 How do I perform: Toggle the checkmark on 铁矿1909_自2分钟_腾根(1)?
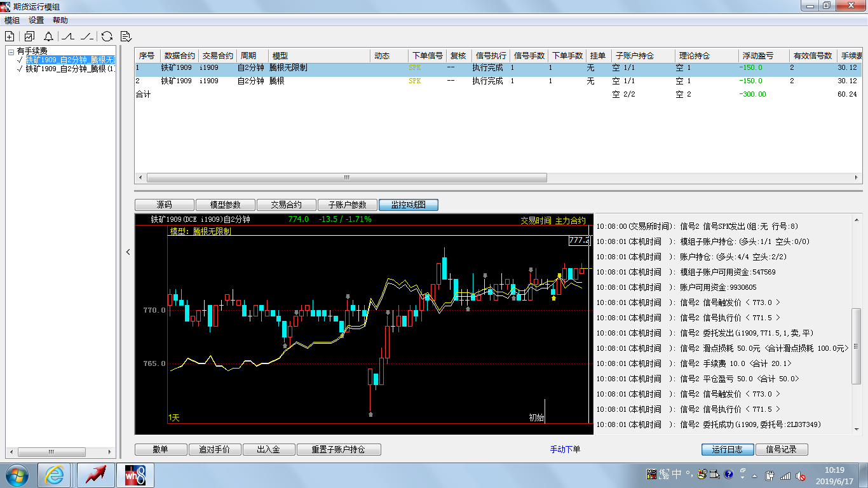20,69
